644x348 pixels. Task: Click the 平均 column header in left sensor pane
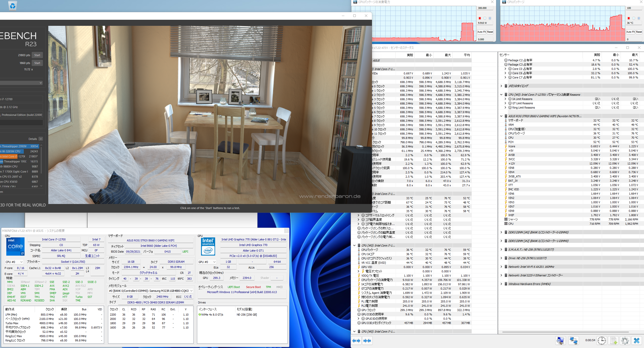[467, 55]
